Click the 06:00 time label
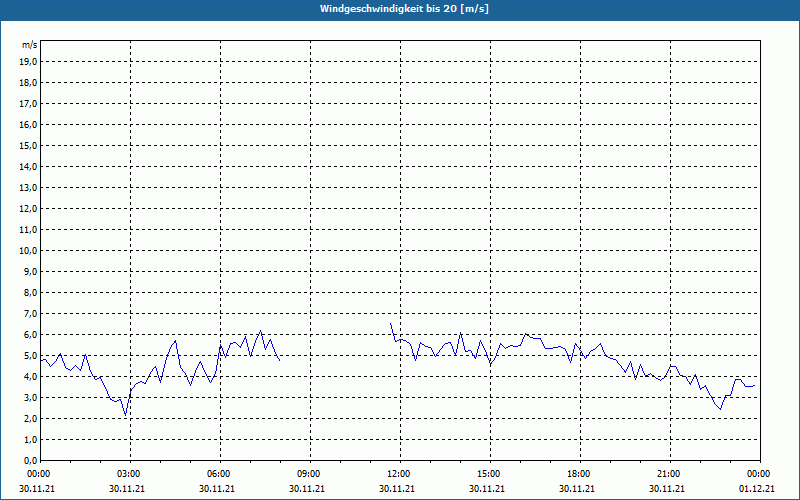 [219, 474]
